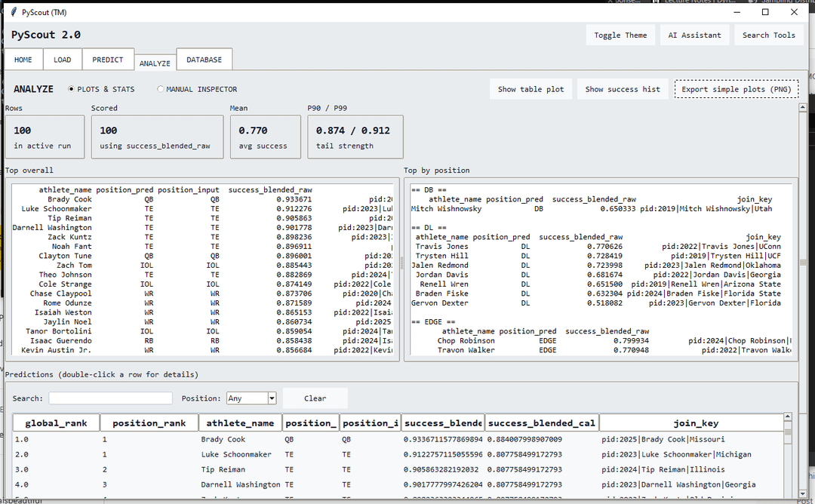The width and height of the screenshot is (815, 504).
Task: Open the AI Assistant
Action: [694, 35]
